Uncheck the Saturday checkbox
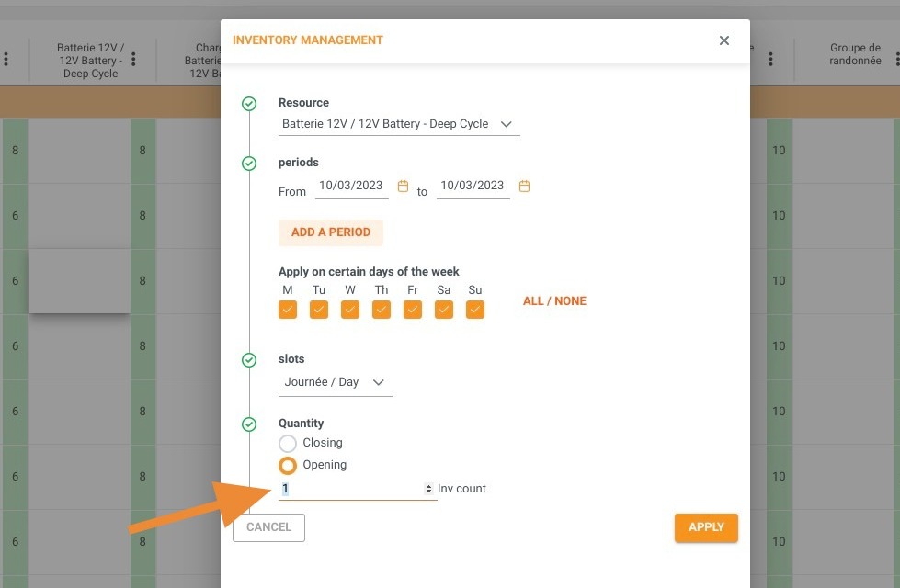The width and height of the screenshot is (900, 588). click(444, 310)
